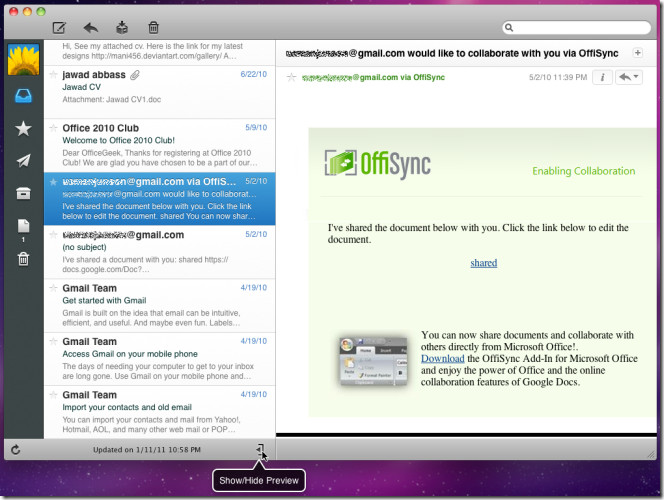
Task: Star the Get started with Gmail message
Action: (x=53, y=288)
